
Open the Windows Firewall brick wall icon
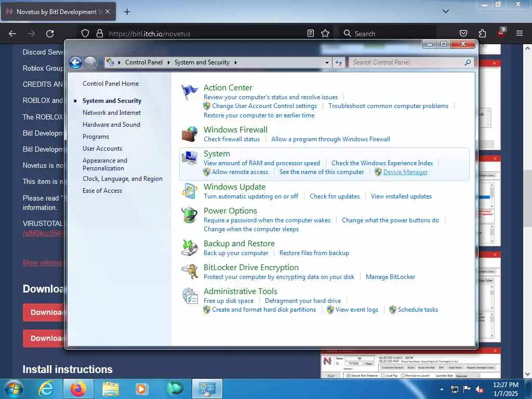click(189, 134)
